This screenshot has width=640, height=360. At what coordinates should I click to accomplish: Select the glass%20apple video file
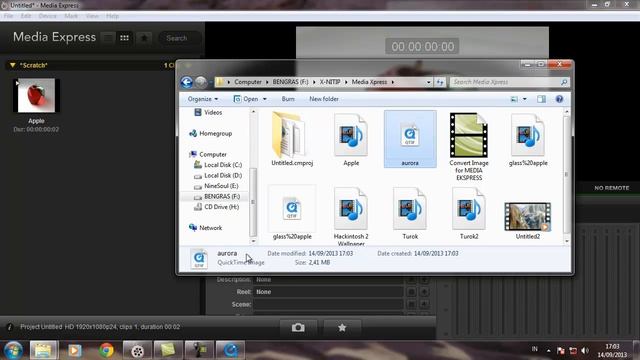click(x=528, y=139)
